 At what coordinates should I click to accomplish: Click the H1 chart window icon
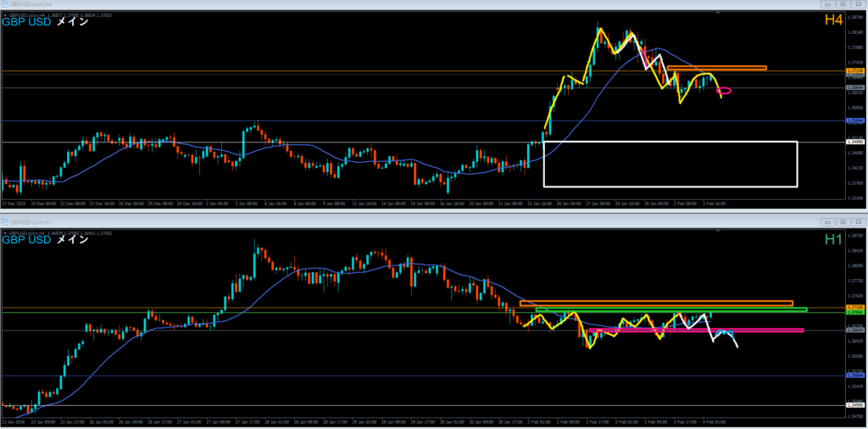click(x=4, y=220)
